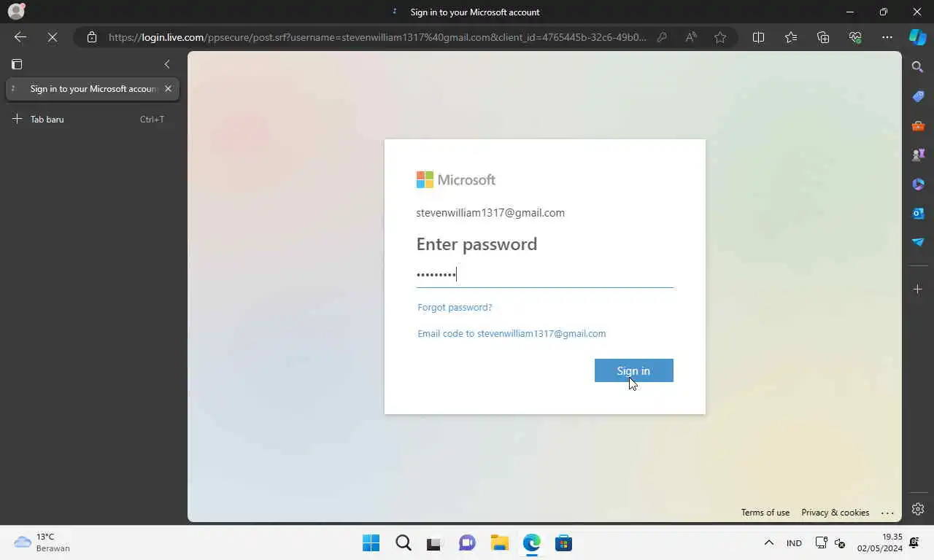The height and width of the screenshot is (560, 934).
Task: Open the Privacy & cookies link
Action: click(x=835, y=513)
